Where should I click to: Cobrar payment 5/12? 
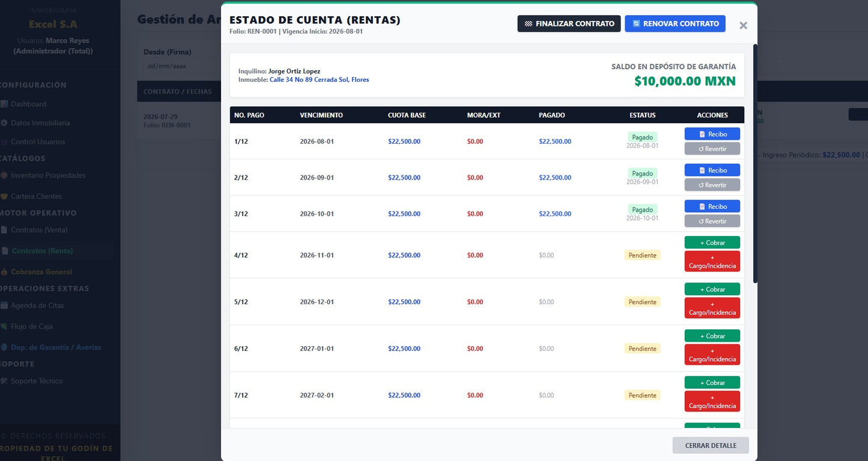point(712,289)
